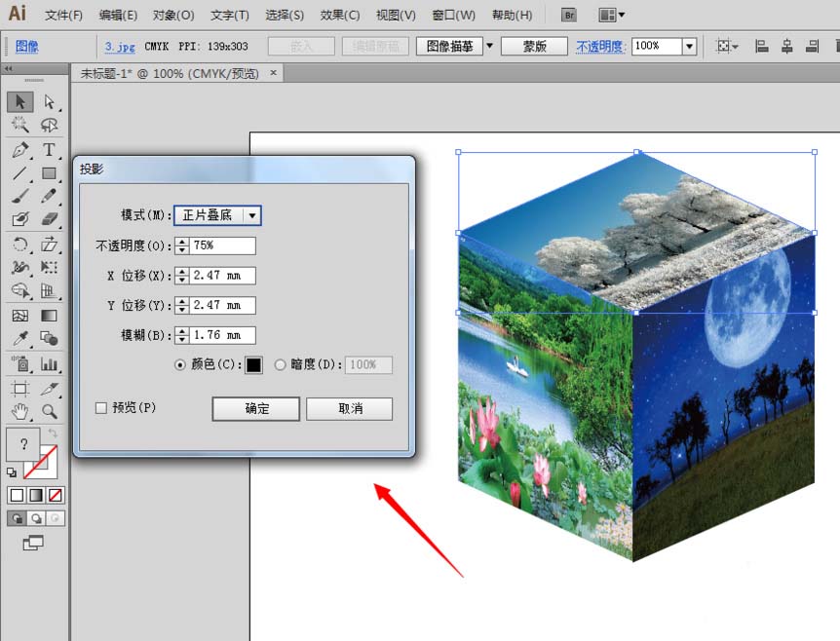Open the Change Screen Mode icon
Viewport: 840px width, 641px height.
(x=33, y=543)
